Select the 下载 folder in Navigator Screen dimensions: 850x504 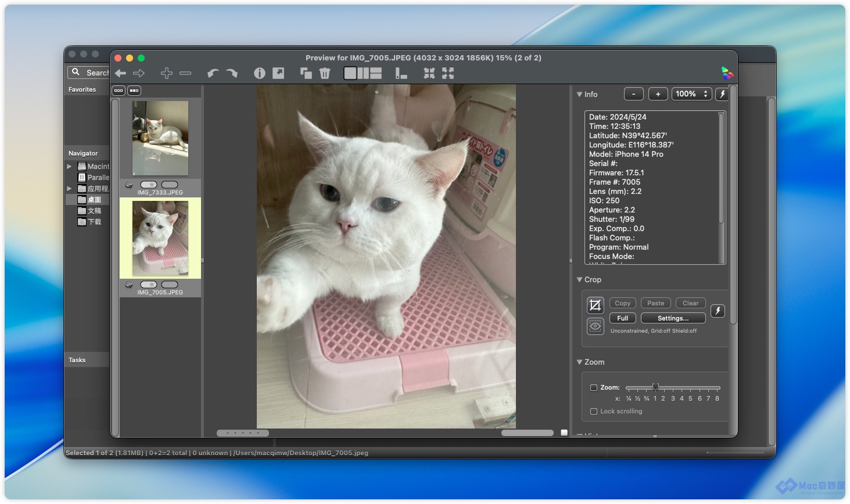coord(94,222)
